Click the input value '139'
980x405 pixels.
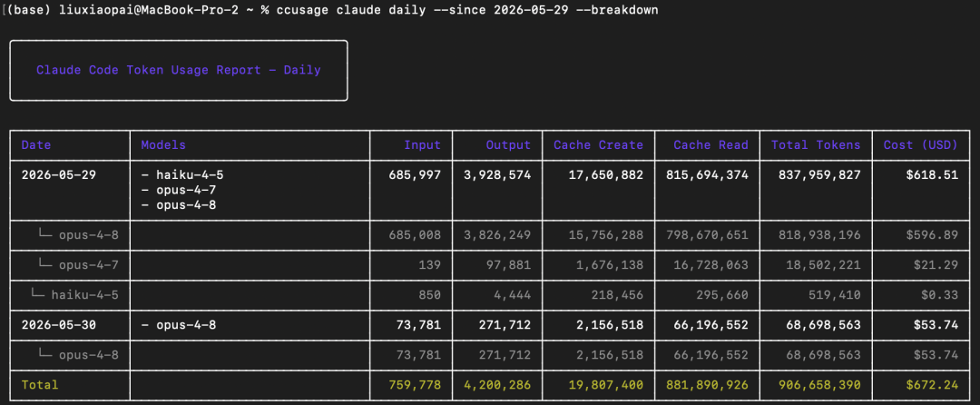pyautogui.click(x=429, y=265)
